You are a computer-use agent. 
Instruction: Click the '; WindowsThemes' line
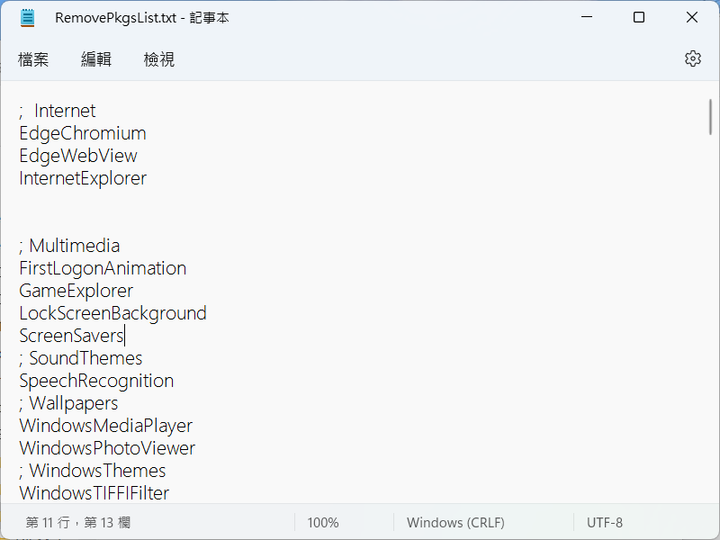tap(92, 471)
